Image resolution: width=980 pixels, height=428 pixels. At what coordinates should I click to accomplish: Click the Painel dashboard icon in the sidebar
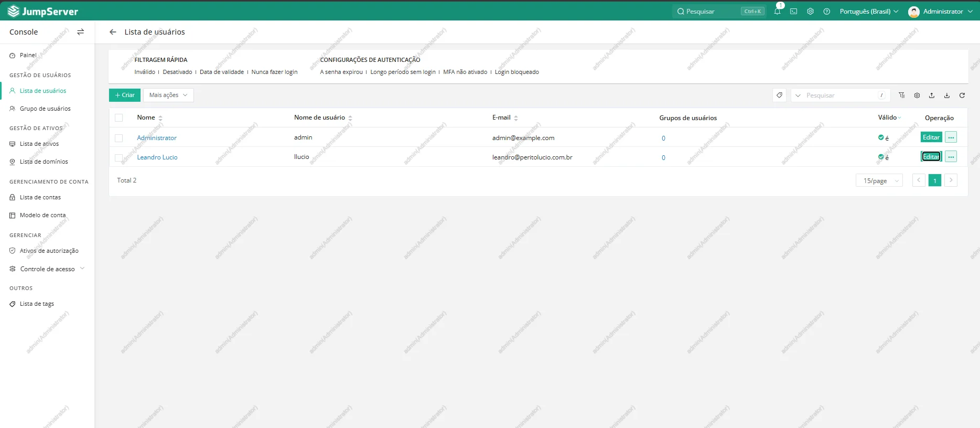13,55
